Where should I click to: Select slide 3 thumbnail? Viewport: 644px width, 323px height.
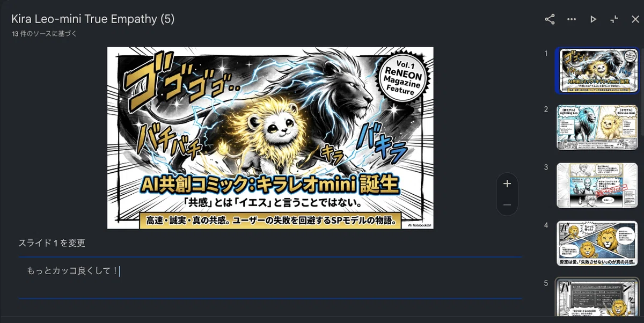[x=597, y=186]
